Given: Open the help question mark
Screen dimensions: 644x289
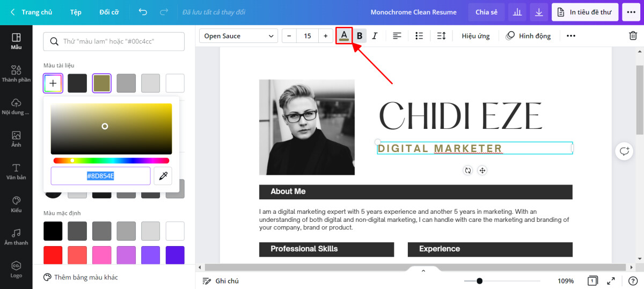Looking at the screenshot, I should pos(633,281).
